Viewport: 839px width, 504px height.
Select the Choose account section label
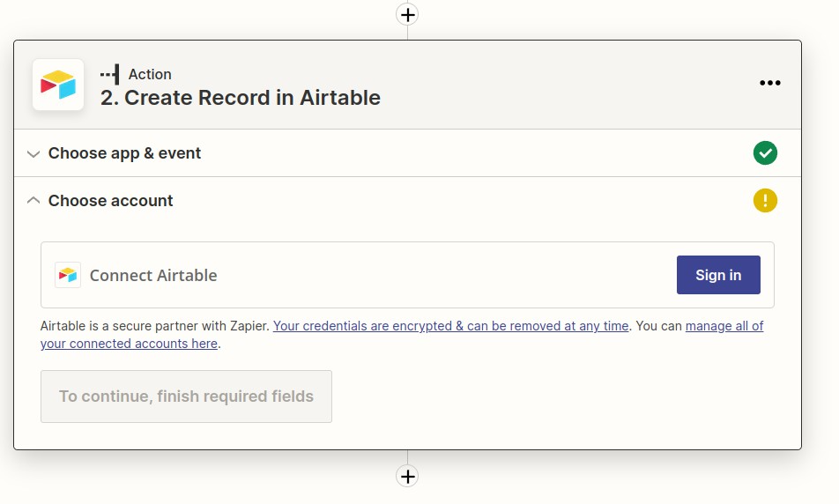[x=110, y=201]
